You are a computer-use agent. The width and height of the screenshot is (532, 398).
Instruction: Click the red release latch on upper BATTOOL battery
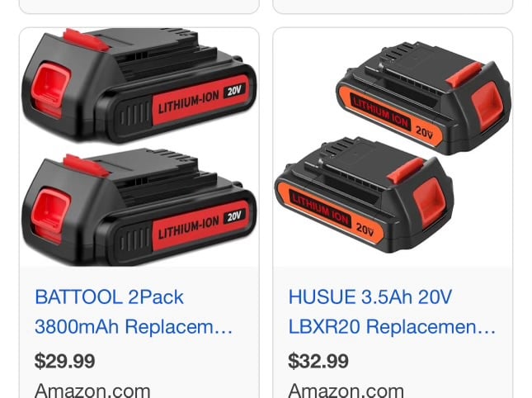[x=87, y=40]
